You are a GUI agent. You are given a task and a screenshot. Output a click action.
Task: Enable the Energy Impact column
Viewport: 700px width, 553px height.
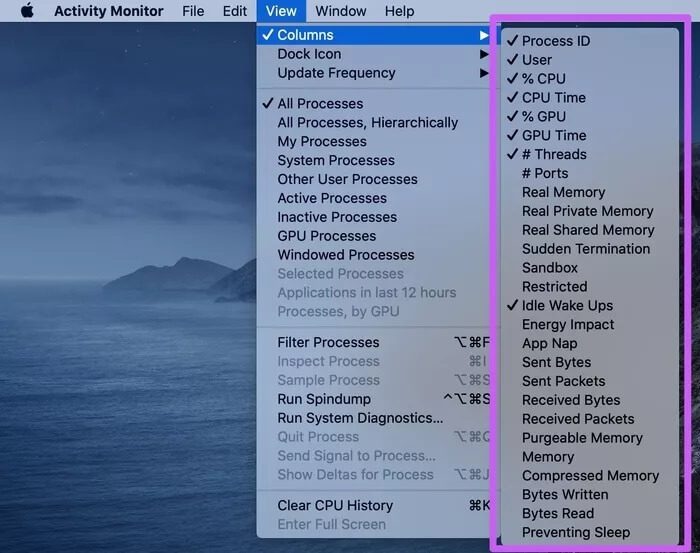[x=568, y=325]
